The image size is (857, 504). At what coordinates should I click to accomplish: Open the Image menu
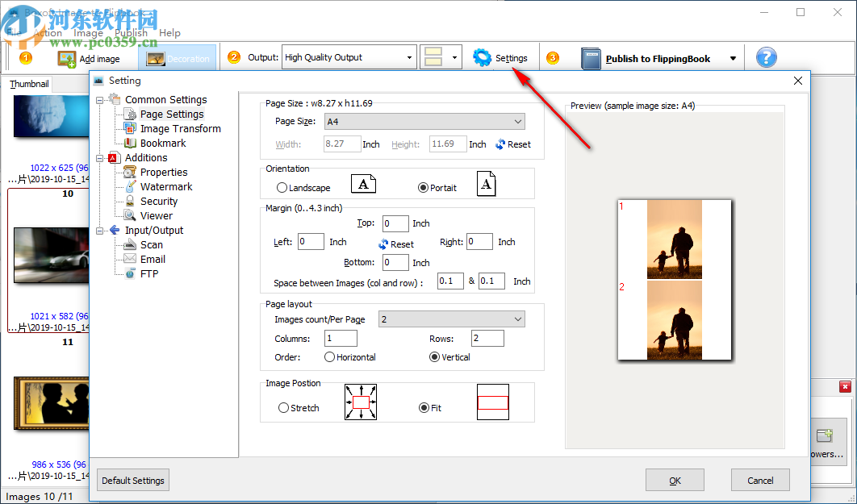click(x=88, y=33)
